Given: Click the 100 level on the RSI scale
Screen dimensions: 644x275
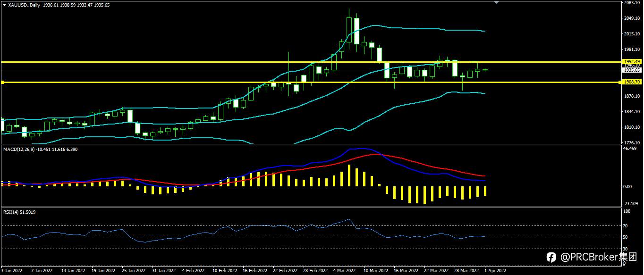Looking at the screenshot, I should pos(627,212).
